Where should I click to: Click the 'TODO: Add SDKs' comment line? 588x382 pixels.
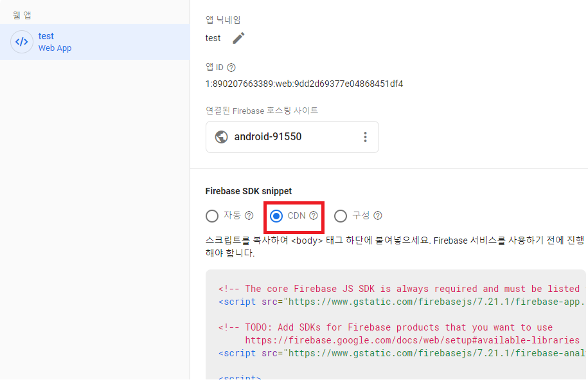coord(385,327)
